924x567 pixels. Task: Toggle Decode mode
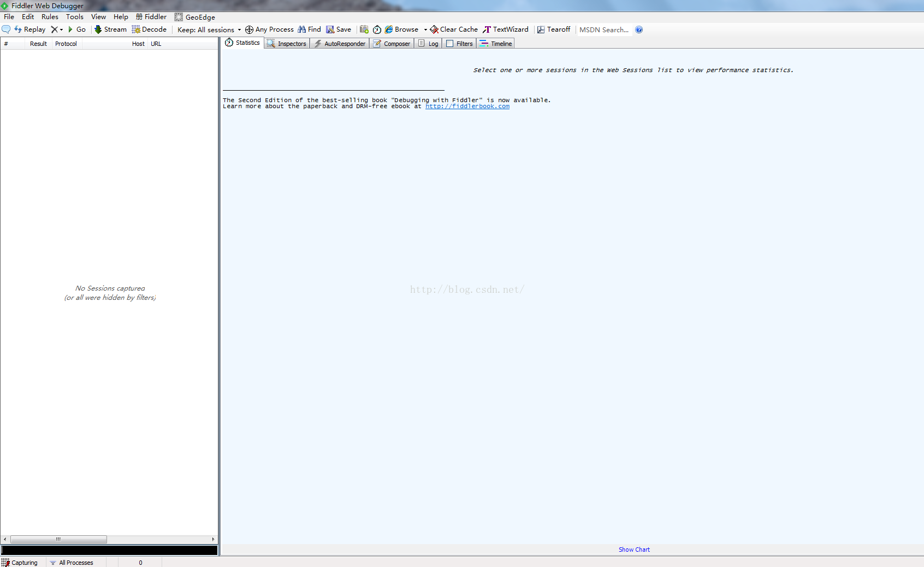149,29
